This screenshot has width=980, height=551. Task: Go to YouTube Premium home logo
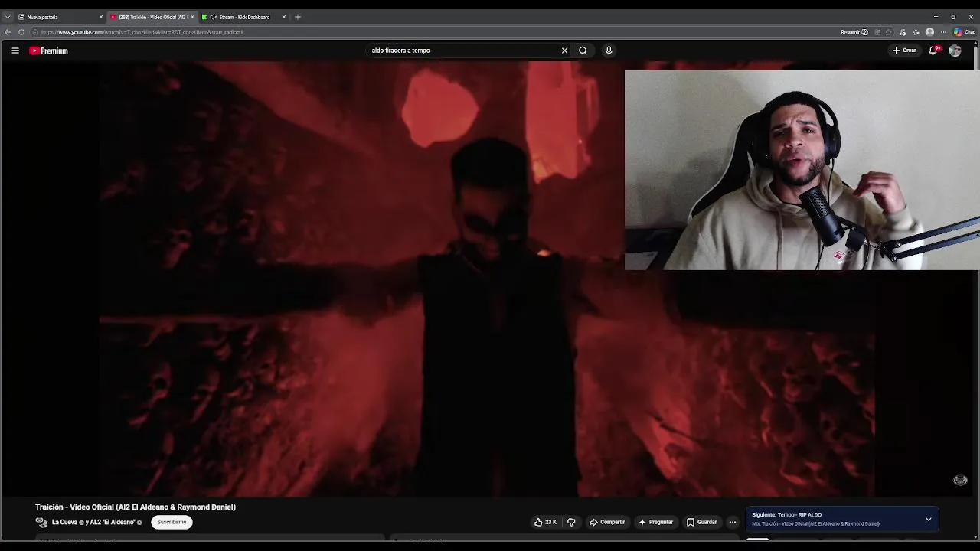(49, 51)
